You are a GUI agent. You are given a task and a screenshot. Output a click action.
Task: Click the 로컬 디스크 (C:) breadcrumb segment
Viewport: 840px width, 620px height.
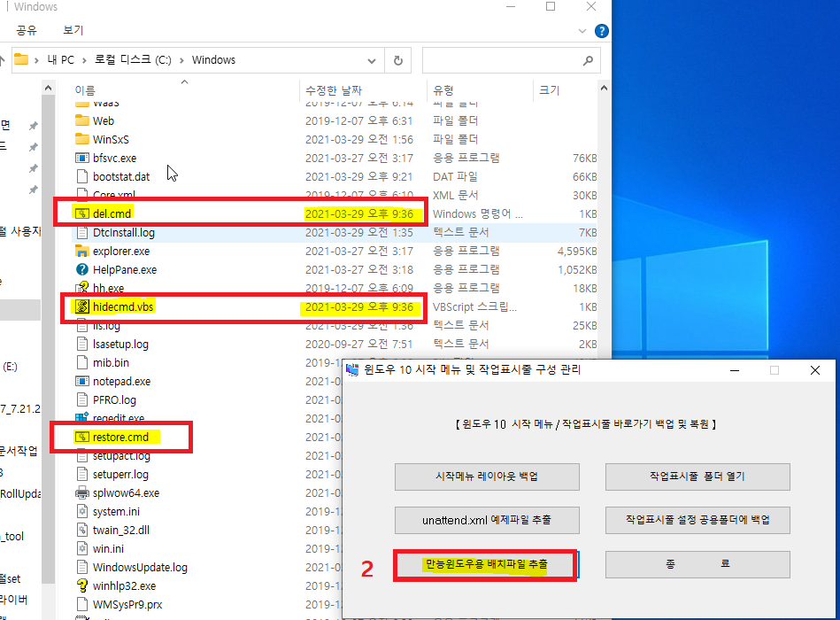pyautogui.click(x=133, y=60)
